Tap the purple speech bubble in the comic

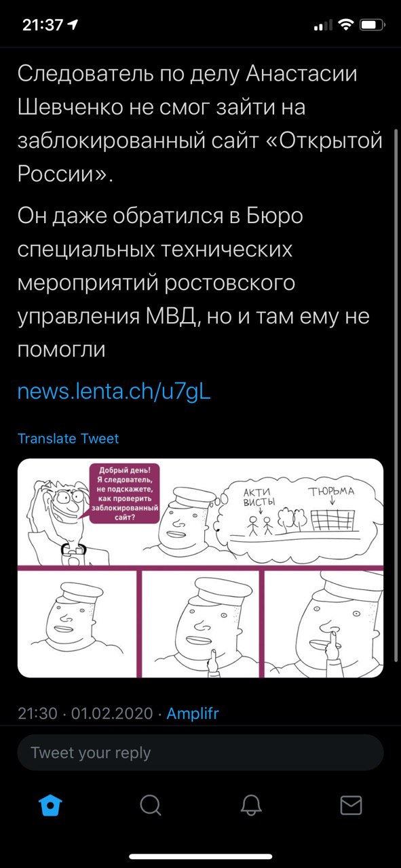(x=123, y=494)
